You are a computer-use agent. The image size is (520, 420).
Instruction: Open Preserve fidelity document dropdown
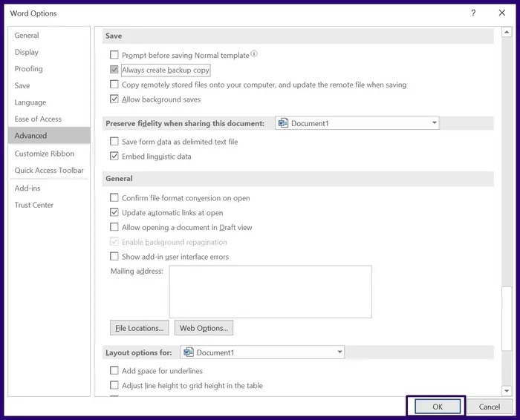357,123
